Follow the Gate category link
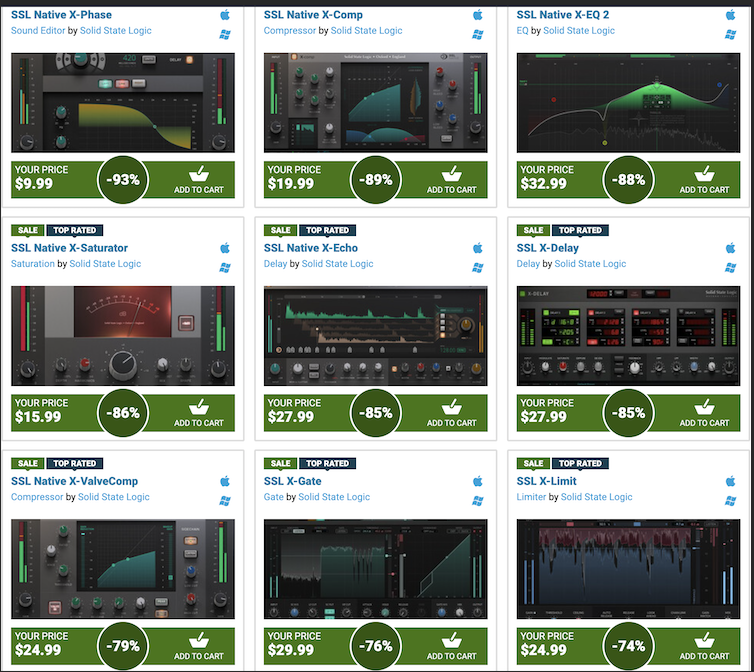Screen dimensions: 754x672 click(274, 497)
